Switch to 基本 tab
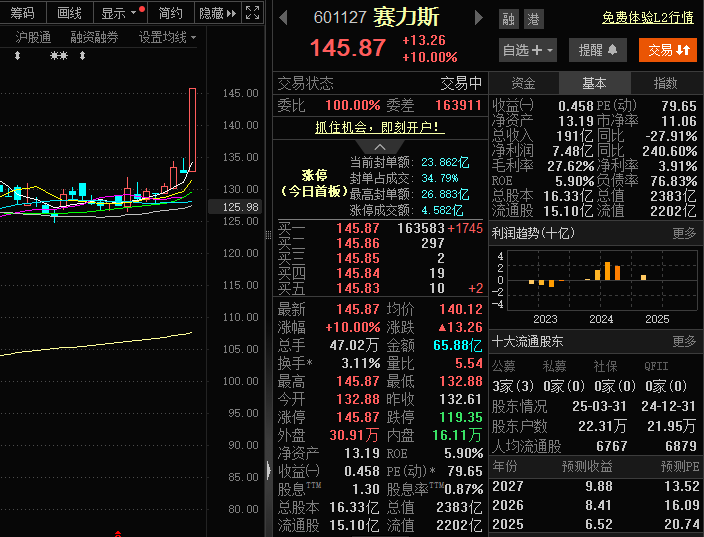The height and width of the screenshot is (537, 704). 594,83
